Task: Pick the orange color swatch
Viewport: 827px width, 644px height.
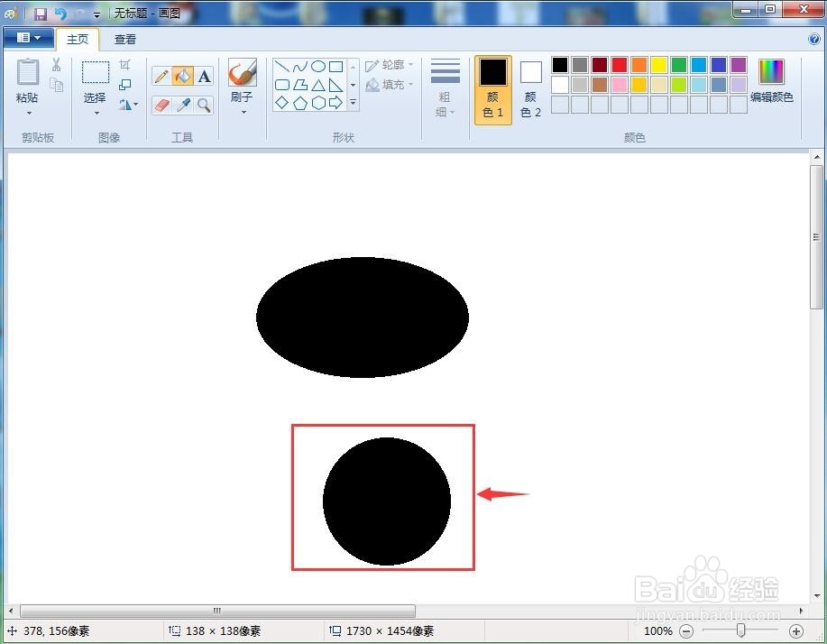Action: coord(639,65)
